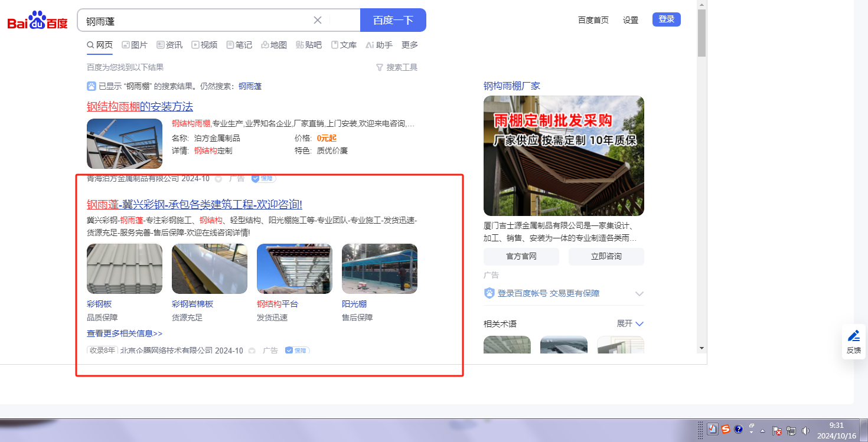Viewport: 868px width, 442px height.
Task: Click the 百度一下 search button
Action: 393,20
